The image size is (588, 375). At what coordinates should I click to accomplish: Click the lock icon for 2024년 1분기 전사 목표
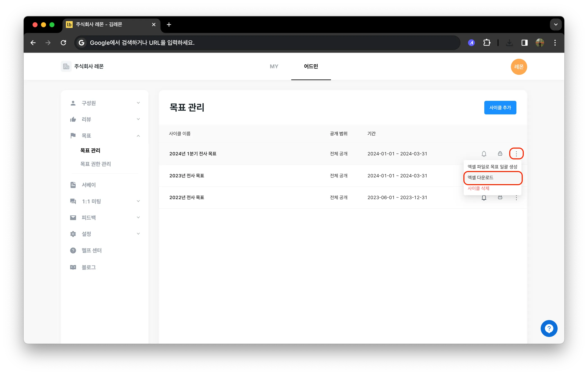[500, 153]
